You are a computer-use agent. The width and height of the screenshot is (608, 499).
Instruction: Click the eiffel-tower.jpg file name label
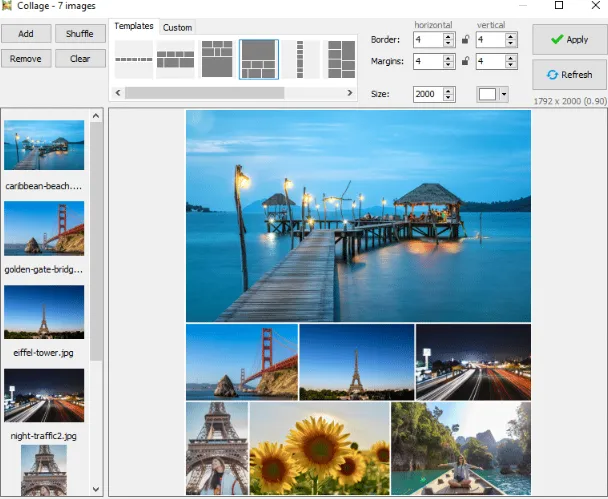point(43,353)
